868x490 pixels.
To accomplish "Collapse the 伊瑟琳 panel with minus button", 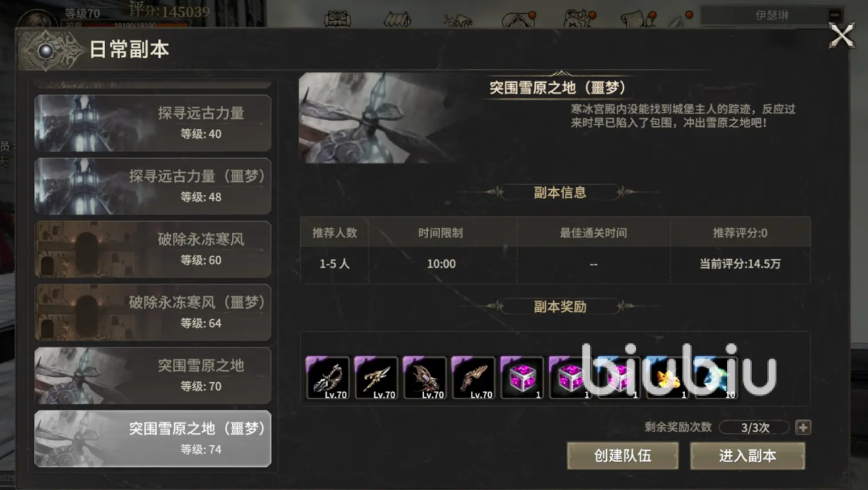I will [x=835, y=15].
